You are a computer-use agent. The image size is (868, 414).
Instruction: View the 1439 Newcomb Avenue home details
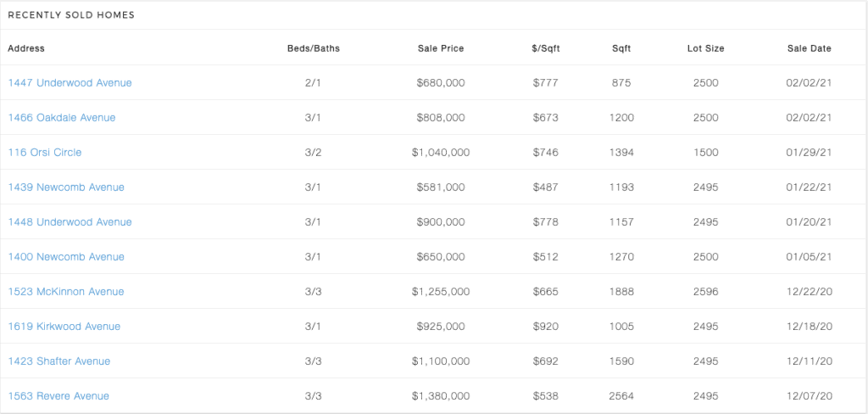tap(66, 187)
